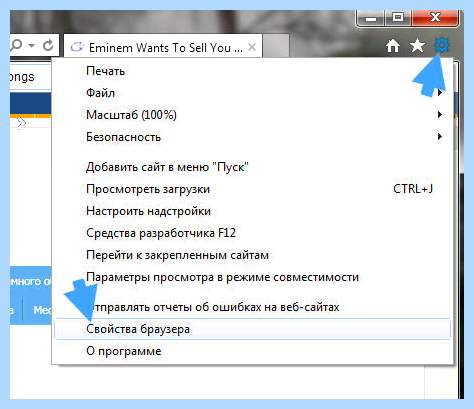This screenshot has height=409, width=474.
Task: Open the Файл submenu
Action: 253,93
